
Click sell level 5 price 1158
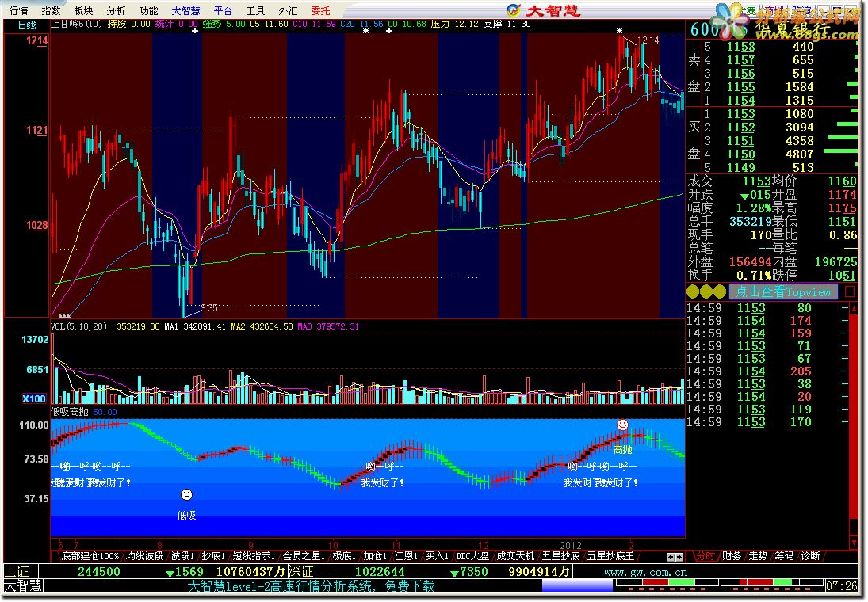pyautogui.click(x=740, y=47)
